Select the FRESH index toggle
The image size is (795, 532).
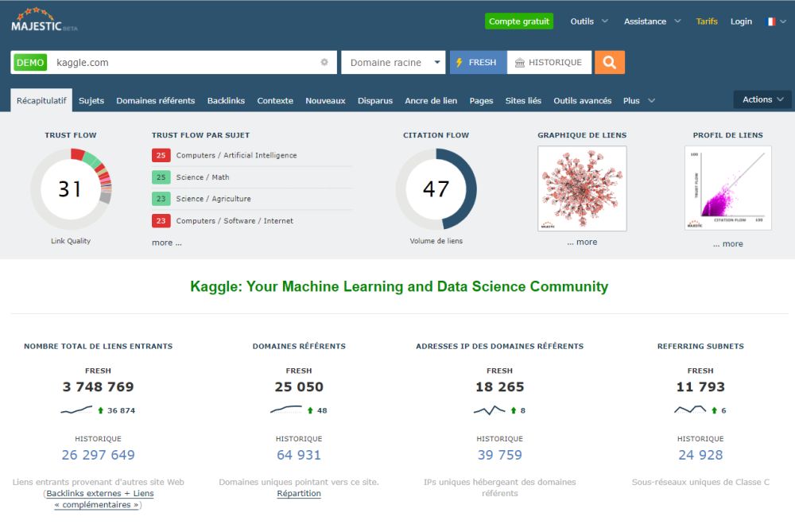click(x=478, y=62)
